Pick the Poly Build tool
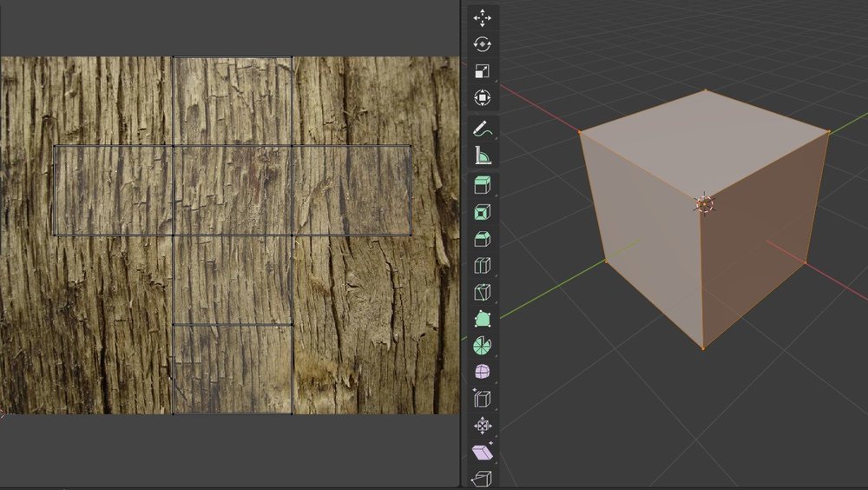This screenshot has height=490, width=868. coord(483,319)
